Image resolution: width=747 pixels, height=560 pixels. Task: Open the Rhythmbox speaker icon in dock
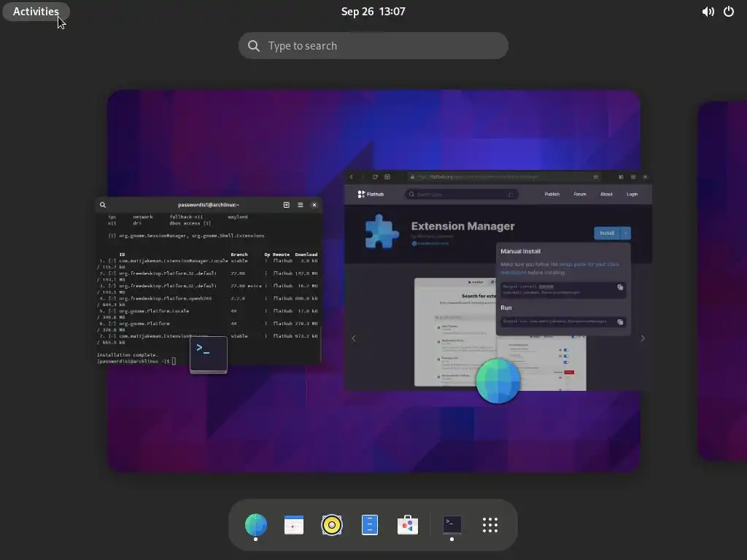pos(332,525)
